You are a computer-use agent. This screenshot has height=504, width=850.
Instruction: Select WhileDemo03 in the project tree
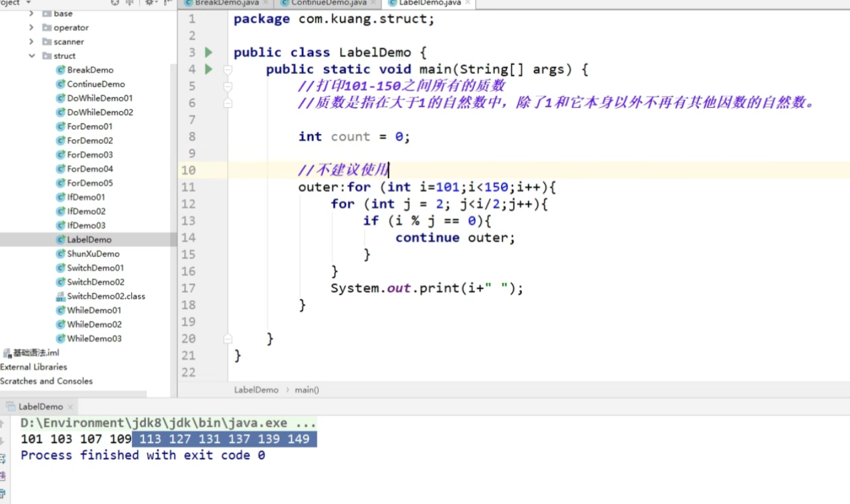[94, 339]
